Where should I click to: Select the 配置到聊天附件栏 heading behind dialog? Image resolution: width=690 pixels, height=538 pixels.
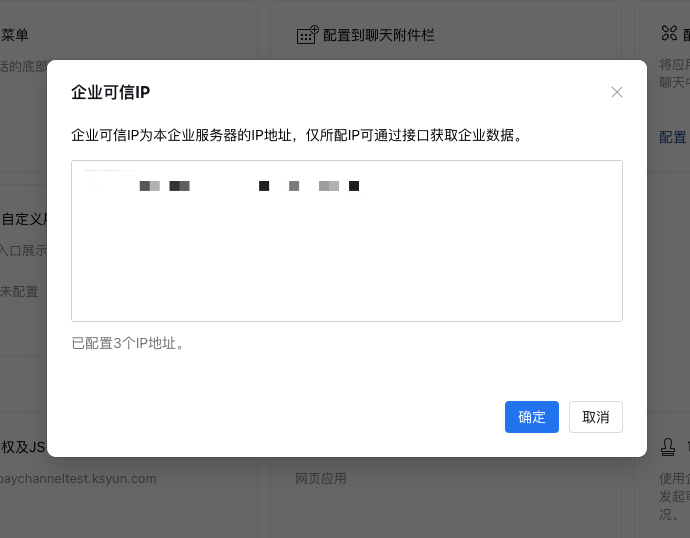coord(378,35)
